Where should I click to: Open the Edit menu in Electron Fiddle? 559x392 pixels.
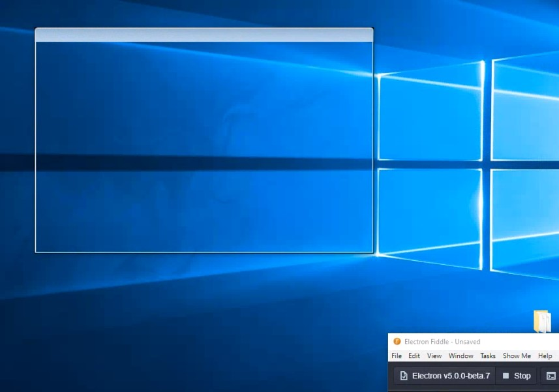(414, 355)
